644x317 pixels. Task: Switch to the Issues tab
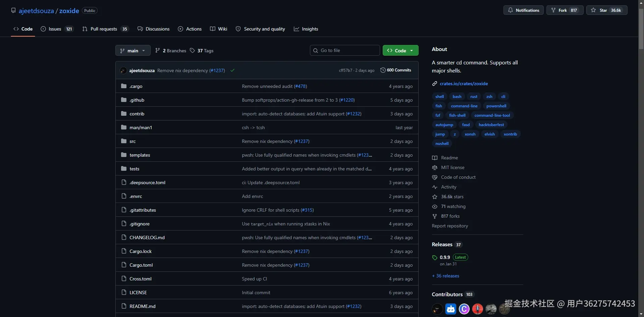pyautogui.click(x=57, y=29)
